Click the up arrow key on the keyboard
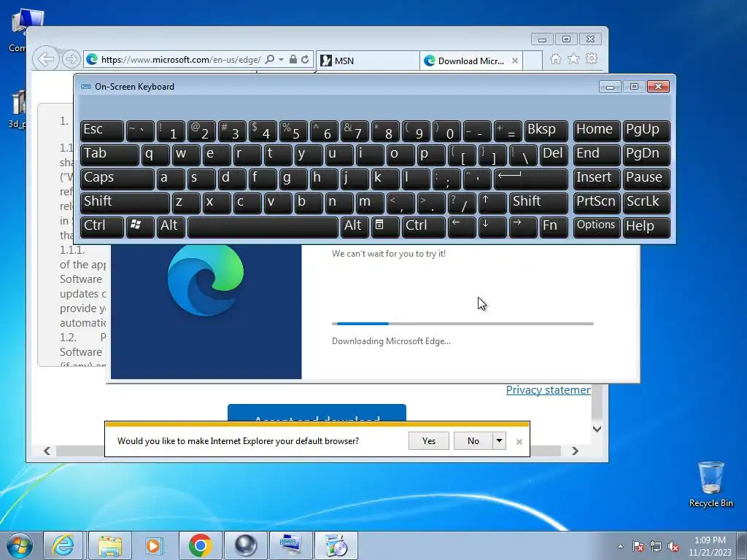 pyautogui.click(x=492, y=202)
